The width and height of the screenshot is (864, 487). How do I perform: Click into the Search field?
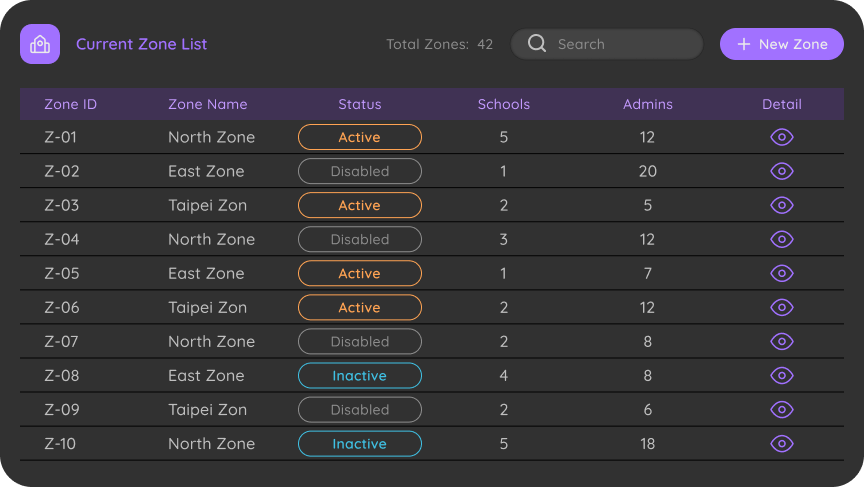pos(607,44)
